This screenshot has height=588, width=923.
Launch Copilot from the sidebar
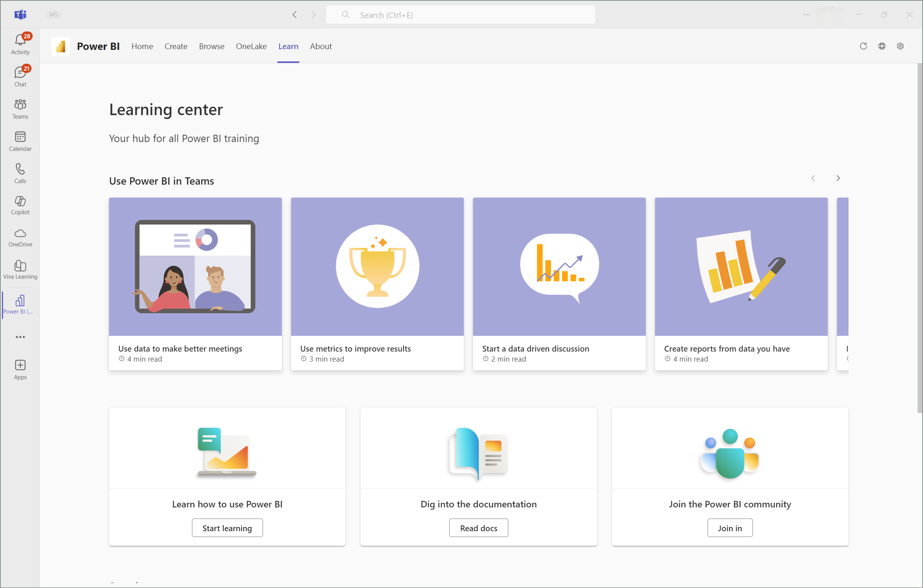point(20,205)
